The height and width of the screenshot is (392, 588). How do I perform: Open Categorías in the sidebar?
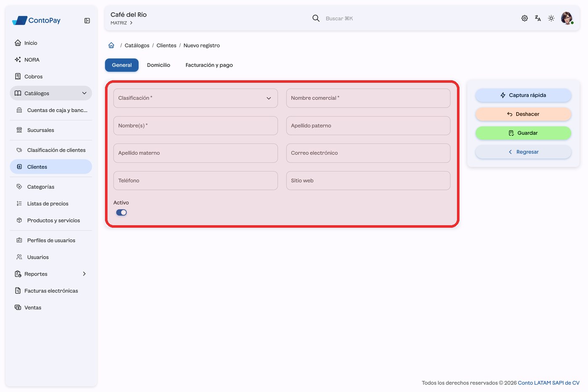pyautogui.click(x=51, y=187)
